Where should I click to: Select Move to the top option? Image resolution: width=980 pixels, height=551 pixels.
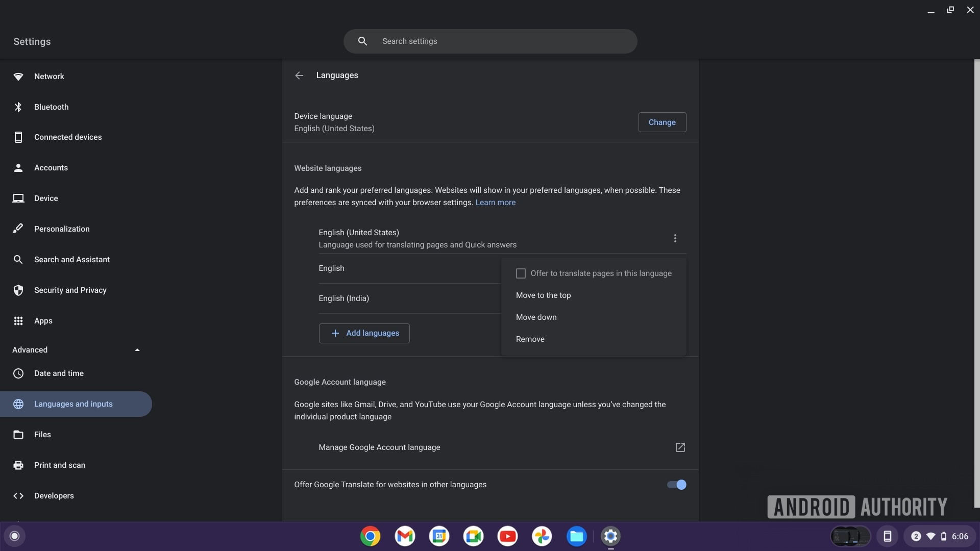pyautogui.click(x=543, y=295)
